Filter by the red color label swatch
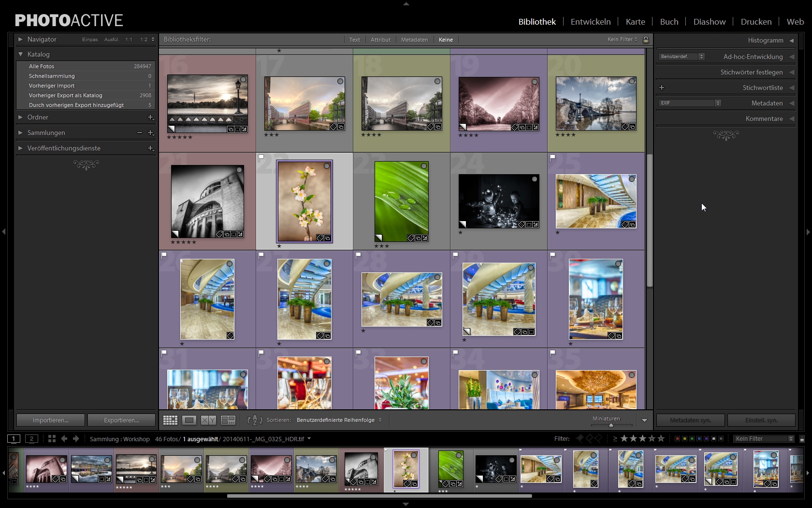812x508 pixels. (677, 439)
